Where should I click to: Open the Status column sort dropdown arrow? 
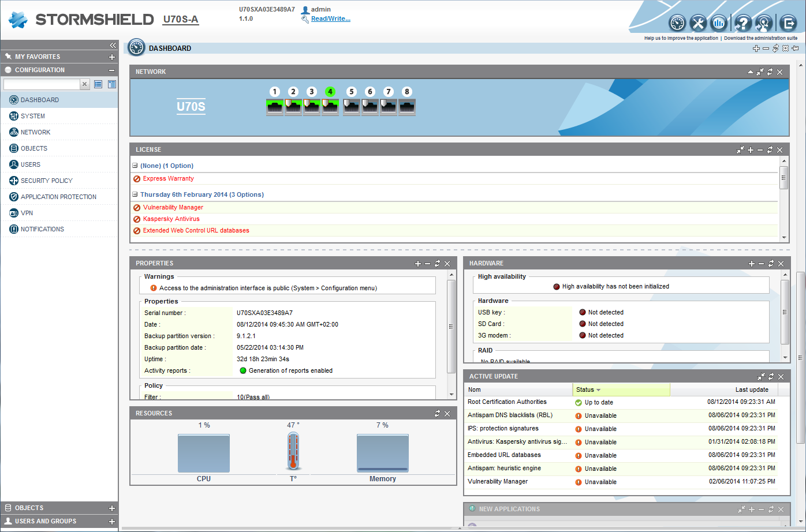pos(598,390)
